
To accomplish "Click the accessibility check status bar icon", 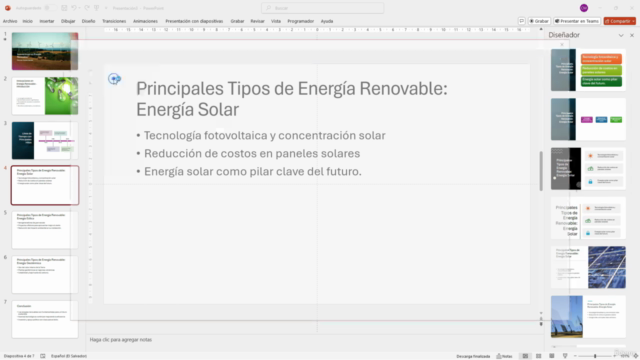I will 42,356.
